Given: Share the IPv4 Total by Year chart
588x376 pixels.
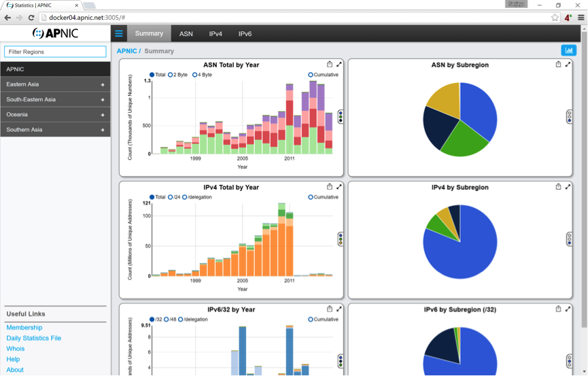Looking at the screenshot, I should (329, 186).
